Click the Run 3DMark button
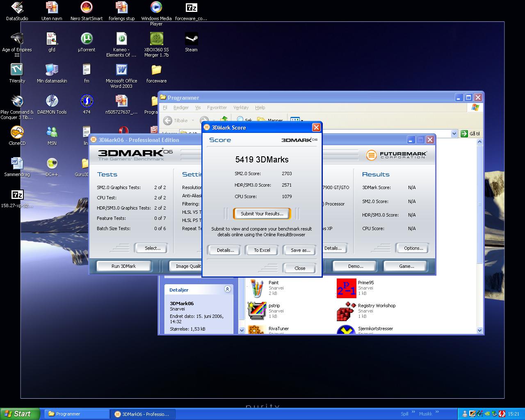Viewport: 525px width, 420px height. pos(123,266)
